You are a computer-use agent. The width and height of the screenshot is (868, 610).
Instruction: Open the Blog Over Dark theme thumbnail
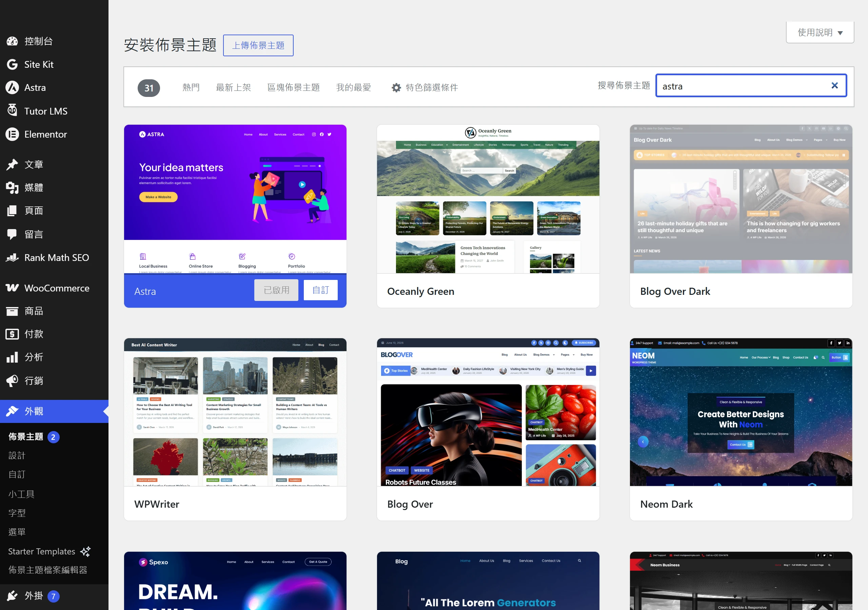[741, 199]
